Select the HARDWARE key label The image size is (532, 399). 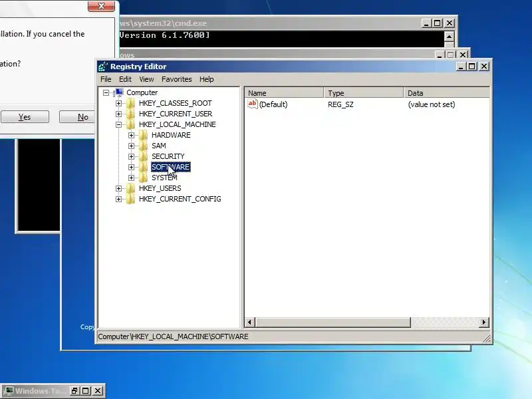(x=171, y=135)
